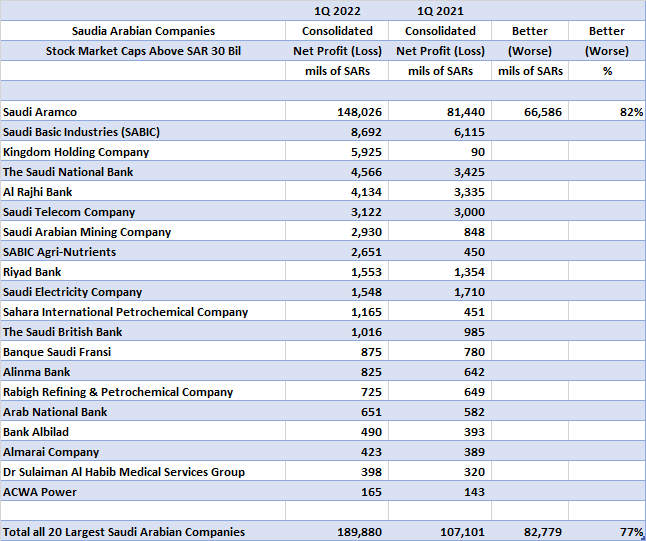The width and height of the screenshot is (646, 541).
Task: Click Arab National Bank name cell
Action: (143, 411)
